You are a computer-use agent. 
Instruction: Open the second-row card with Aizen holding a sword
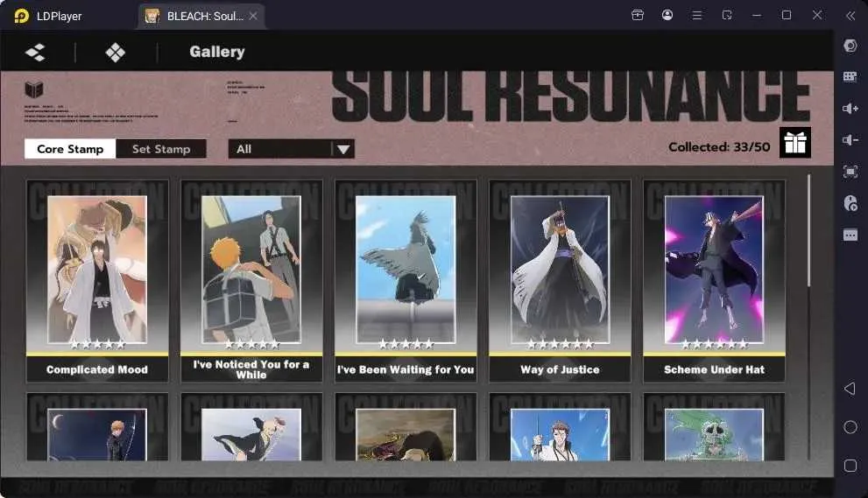(560, 426)
